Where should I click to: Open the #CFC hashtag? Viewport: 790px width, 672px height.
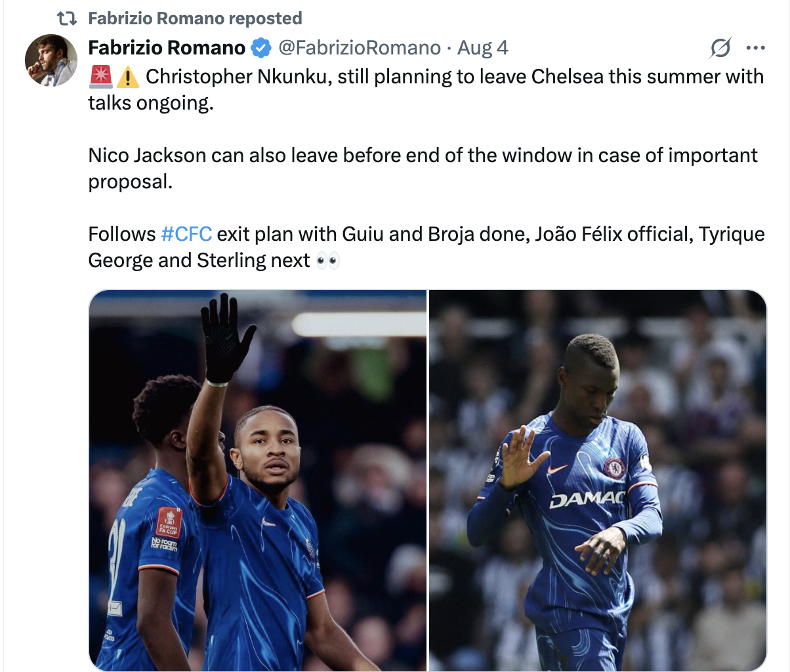pos(186,234)
